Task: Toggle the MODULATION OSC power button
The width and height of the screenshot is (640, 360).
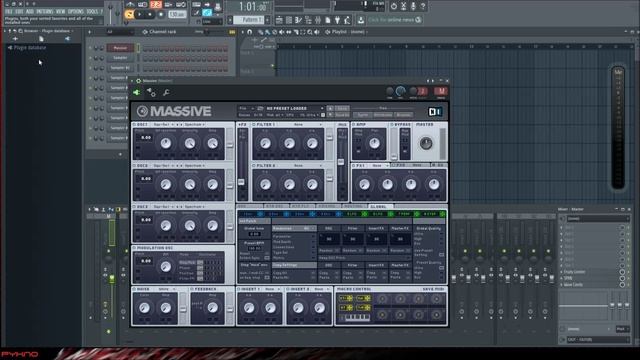Action: [x=134, y=248]
